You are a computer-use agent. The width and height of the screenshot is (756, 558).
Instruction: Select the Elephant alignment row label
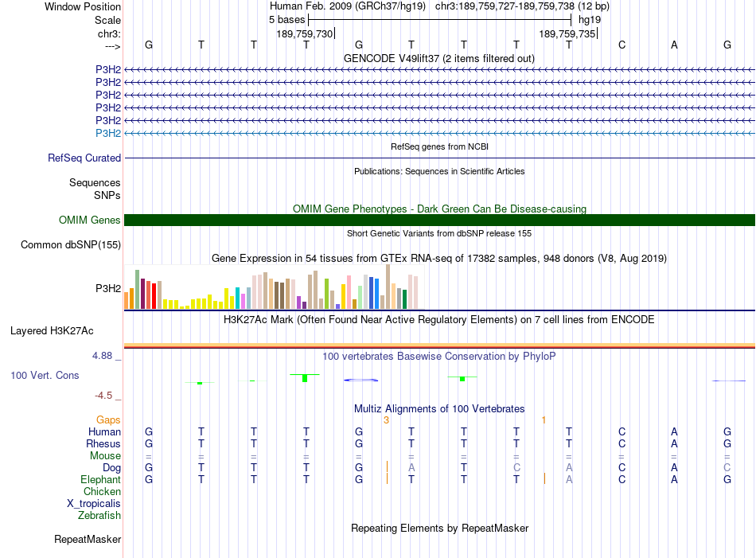coord(100,479)
